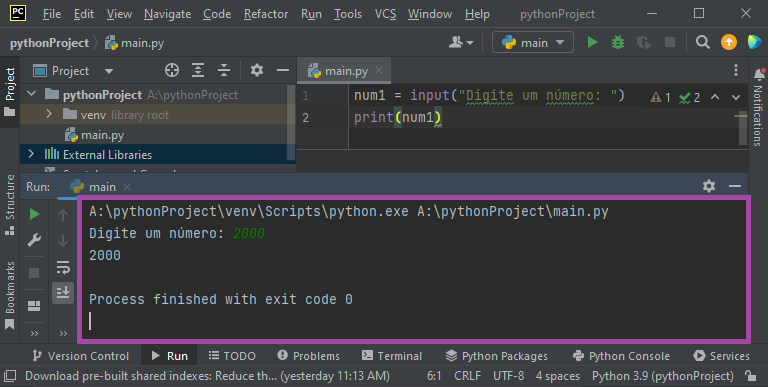This screenshot has width=768, height=387.
Task: Open Bookmarks side panel tab
Action: click(x=10, y=296)
